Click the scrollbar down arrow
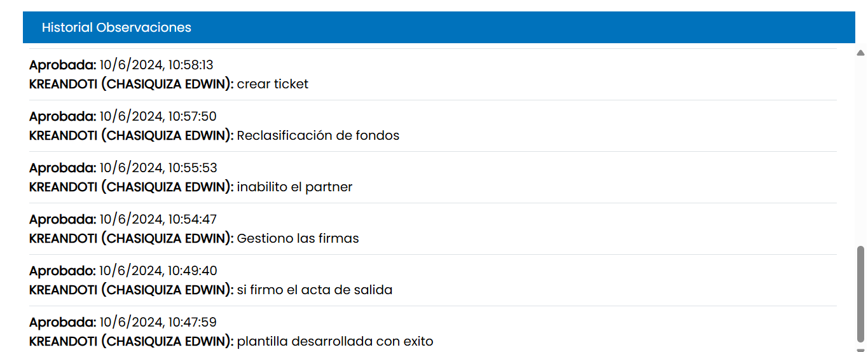 860,348
